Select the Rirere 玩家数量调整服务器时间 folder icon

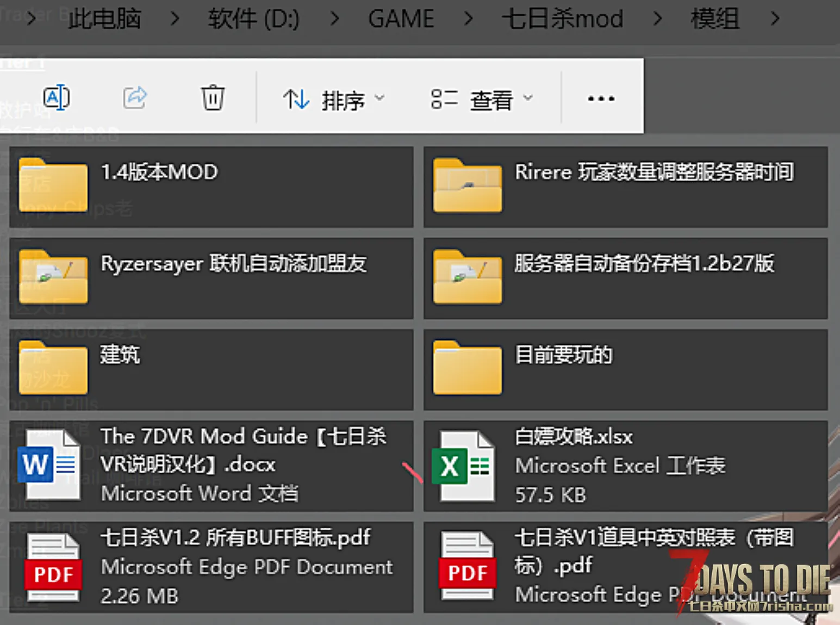[x=468, y=185]
